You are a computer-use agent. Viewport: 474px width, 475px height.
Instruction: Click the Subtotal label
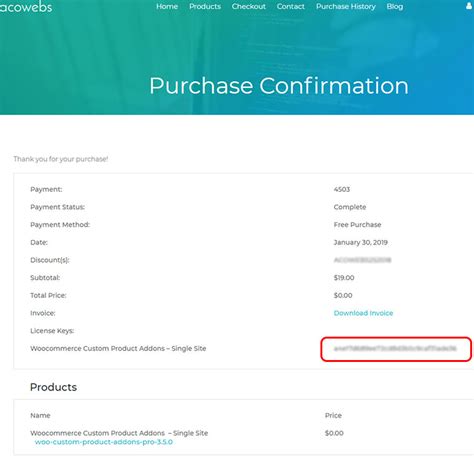(x=45, y=278)
